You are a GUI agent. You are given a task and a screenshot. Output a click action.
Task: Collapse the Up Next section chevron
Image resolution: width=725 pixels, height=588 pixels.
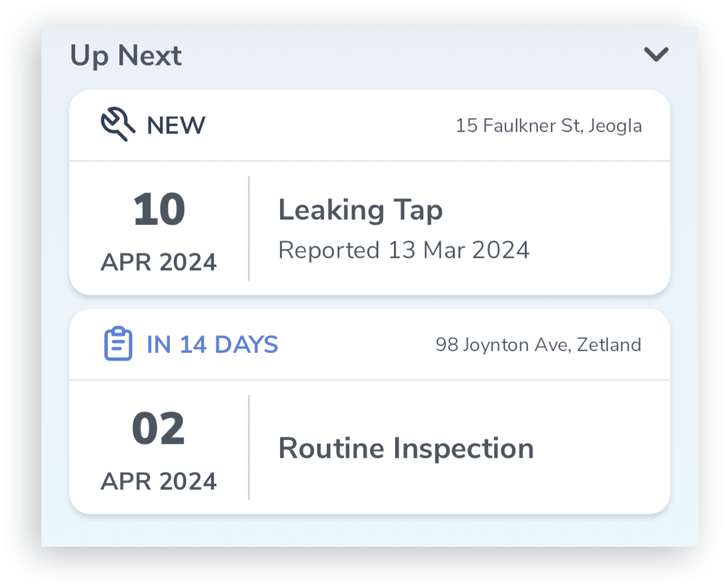tap(656, 55)
